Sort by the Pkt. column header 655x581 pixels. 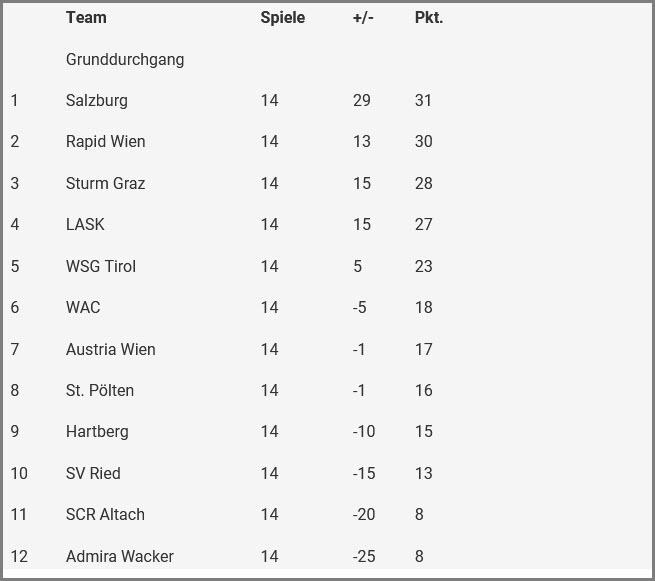tap(428, 17)
